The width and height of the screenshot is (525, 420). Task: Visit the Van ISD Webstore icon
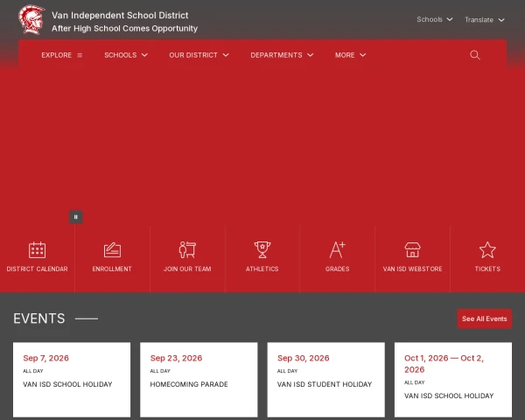412,250
